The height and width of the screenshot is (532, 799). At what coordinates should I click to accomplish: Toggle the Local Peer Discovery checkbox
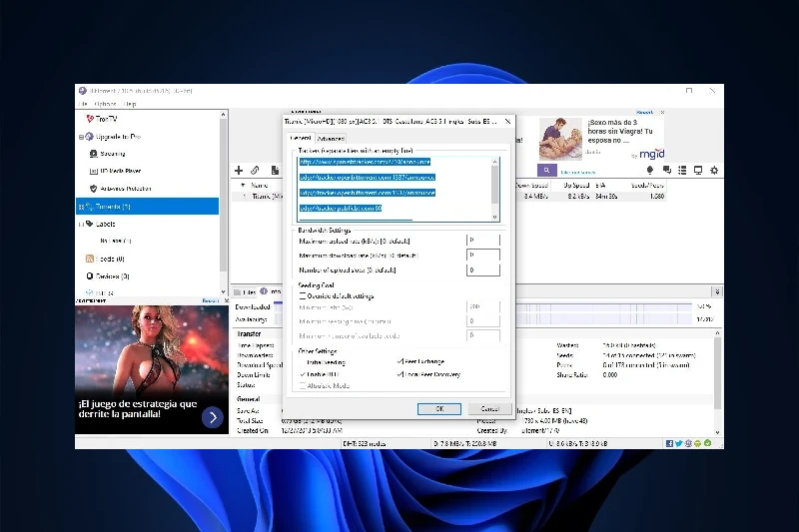400,374
